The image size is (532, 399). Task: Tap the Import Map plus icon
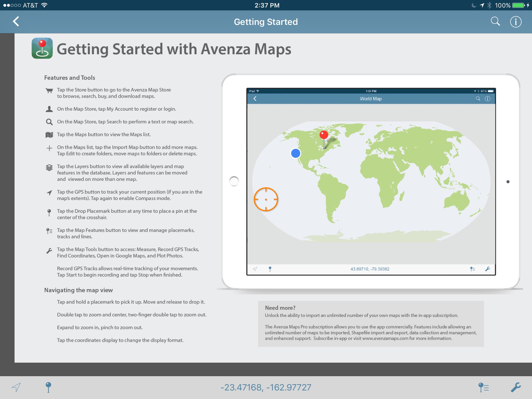point(49,148)
